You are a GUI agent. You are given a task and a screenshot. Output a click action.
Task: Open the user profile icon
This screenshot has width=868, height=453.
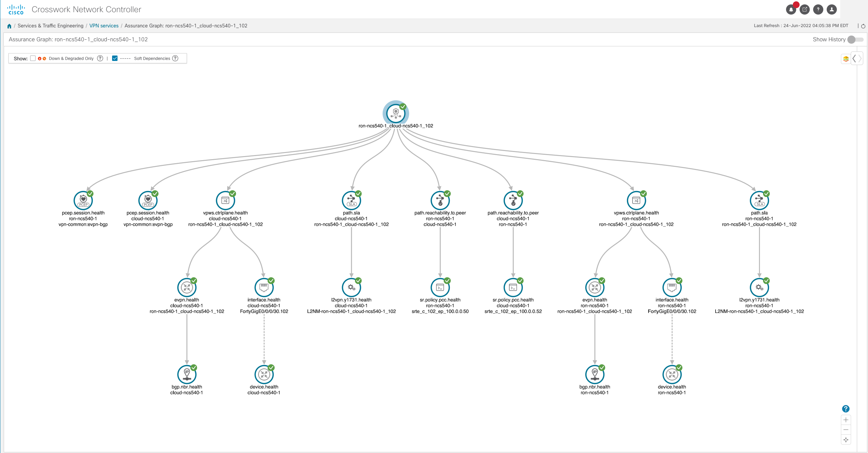(831, 9)
